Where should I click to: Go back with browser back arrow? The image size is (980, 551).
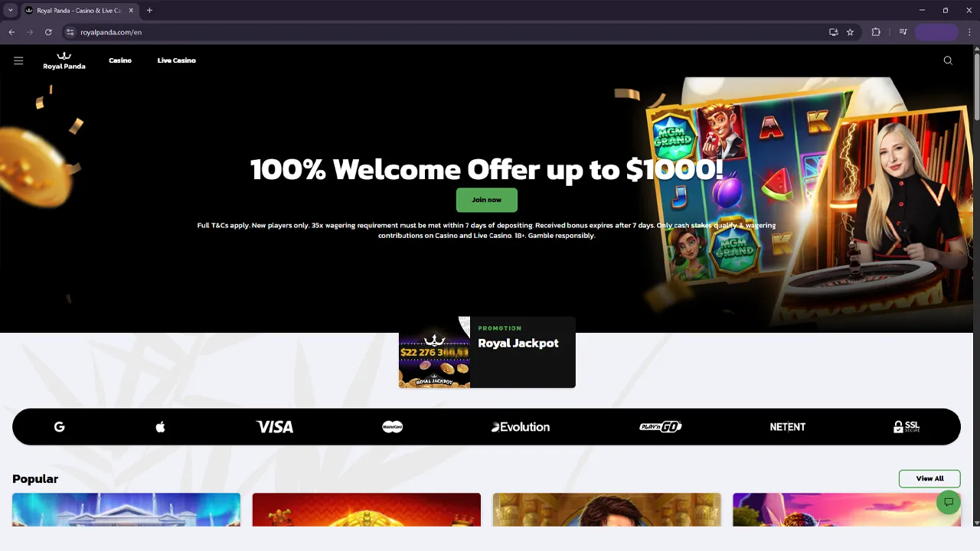pyautogui.click(x=11, y=32)
